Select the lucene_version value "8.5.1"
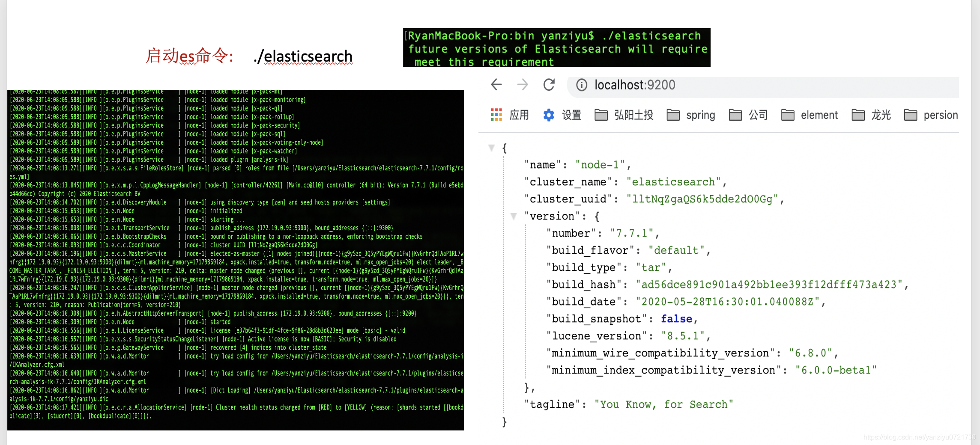980x445 pixels. pyautogui.click(x=683, y=336)
